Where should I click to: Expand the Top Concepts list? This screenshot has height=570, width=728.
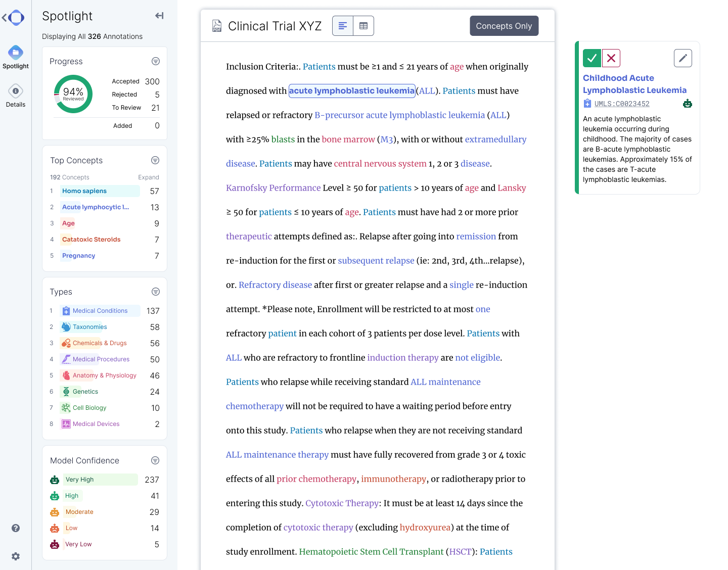[149, 177]
